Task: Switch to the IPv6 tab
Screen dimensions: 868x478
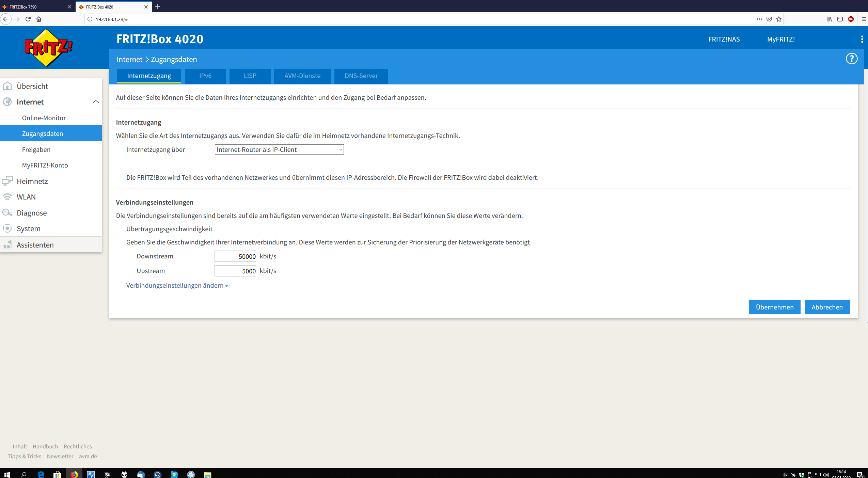Action: click(x=205, y=76)
